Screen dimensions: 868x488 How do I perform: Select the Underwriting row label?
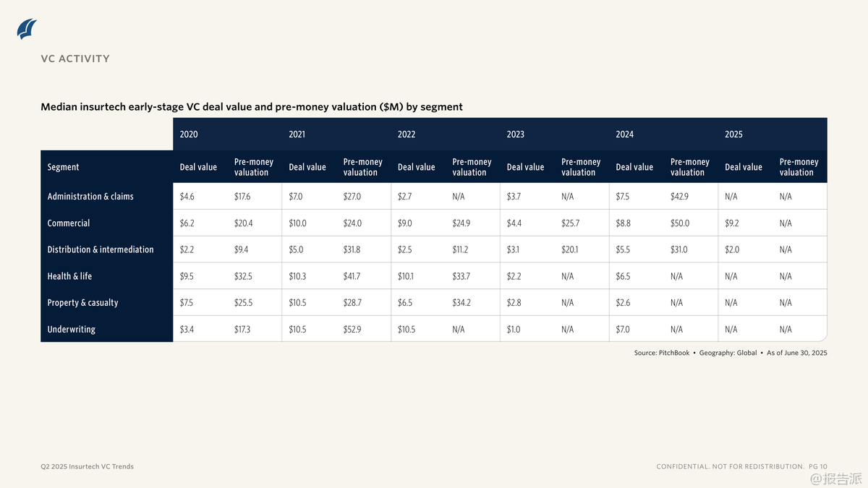[x=72, y=330]
